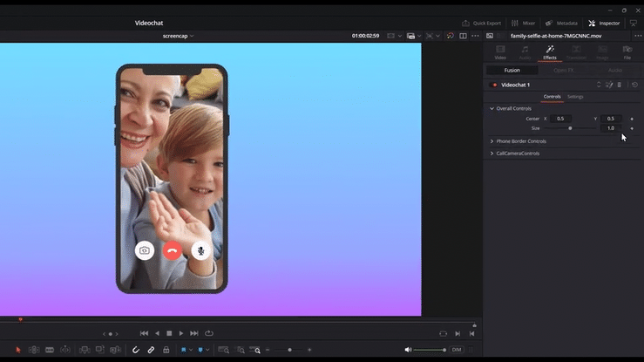
Task: Jump to first frame in viewer
Action: [144, 333]
